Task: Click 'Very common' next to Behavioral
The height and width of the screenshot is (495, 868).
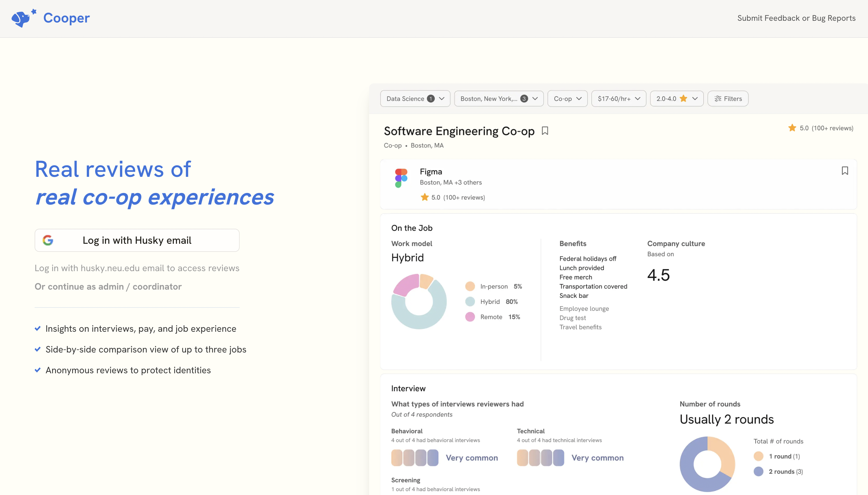Action: (472, 458)
